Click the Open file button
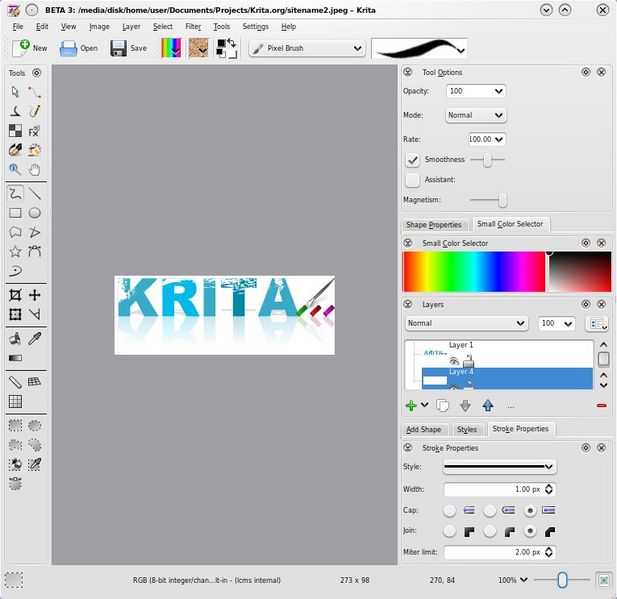The width and height of the screenshot is (617, 599). tap(79, 48)
